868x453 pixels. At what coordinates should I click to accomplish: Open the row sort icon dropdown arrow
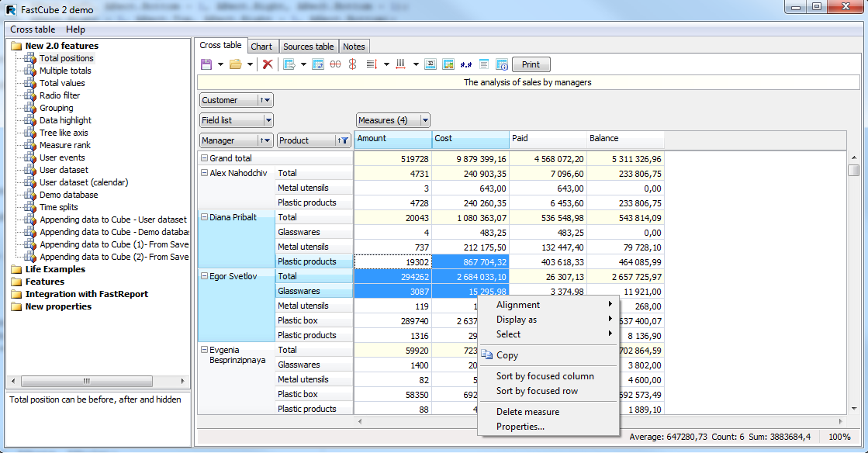[x=386, y=64]
